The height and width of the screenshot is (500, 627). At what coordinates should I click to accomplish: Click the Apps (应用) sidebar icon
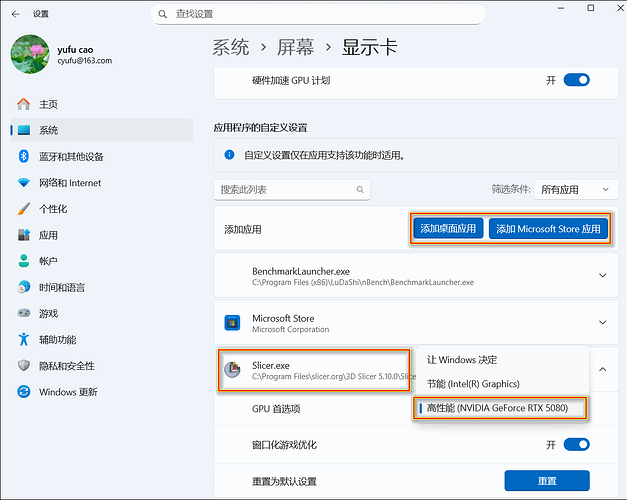(x=24, y=235)
